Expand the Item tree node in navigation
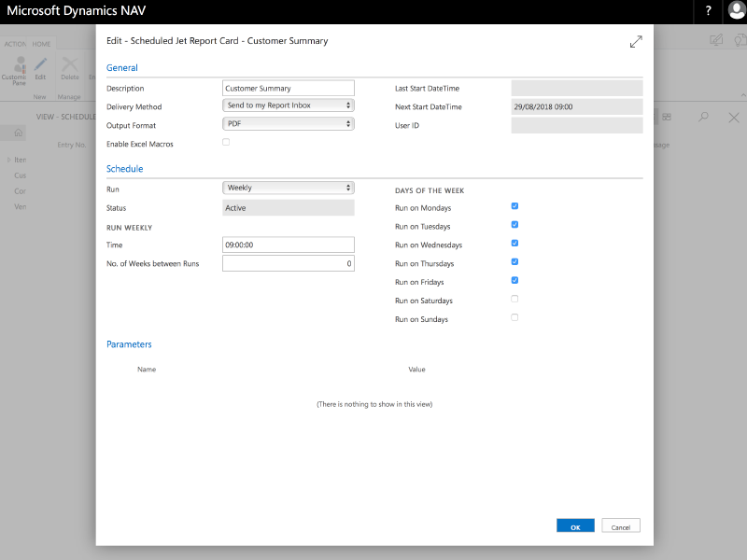Image resolution: width=747 pixels, height=560 pixels. click(x=8, y=160)
